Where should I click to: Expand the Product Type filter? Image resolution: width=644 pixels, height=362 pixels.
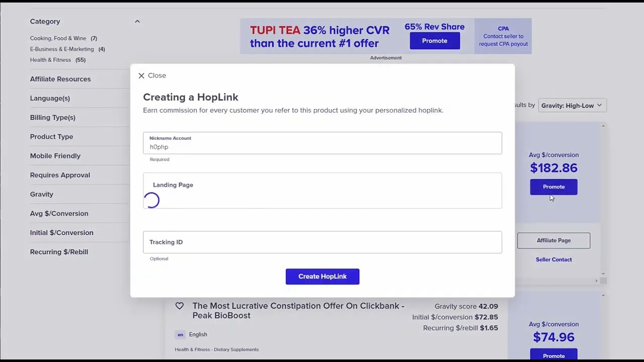(x=51, y=137)
